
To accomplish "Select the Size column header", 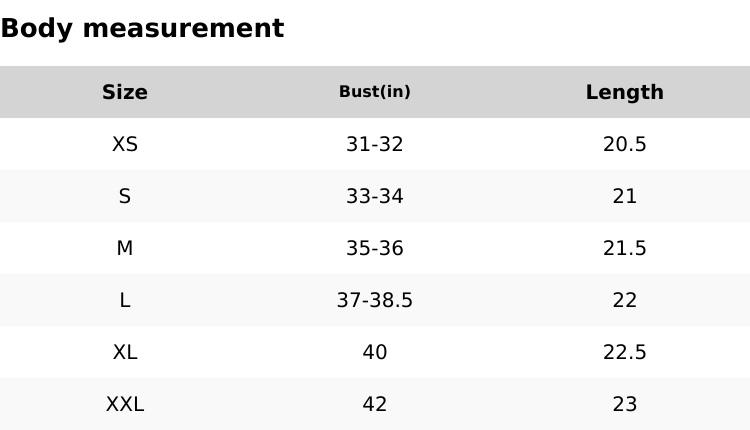I will (125, 92).
